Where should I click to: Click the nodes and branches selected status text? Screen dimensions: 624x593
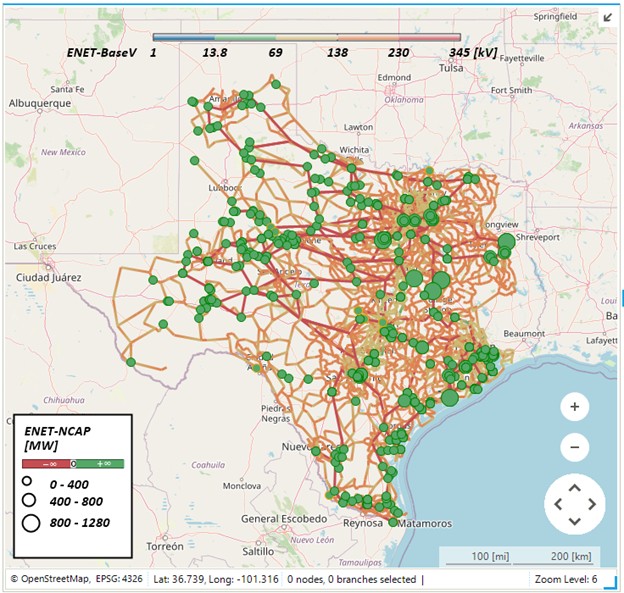coord(353,579)
